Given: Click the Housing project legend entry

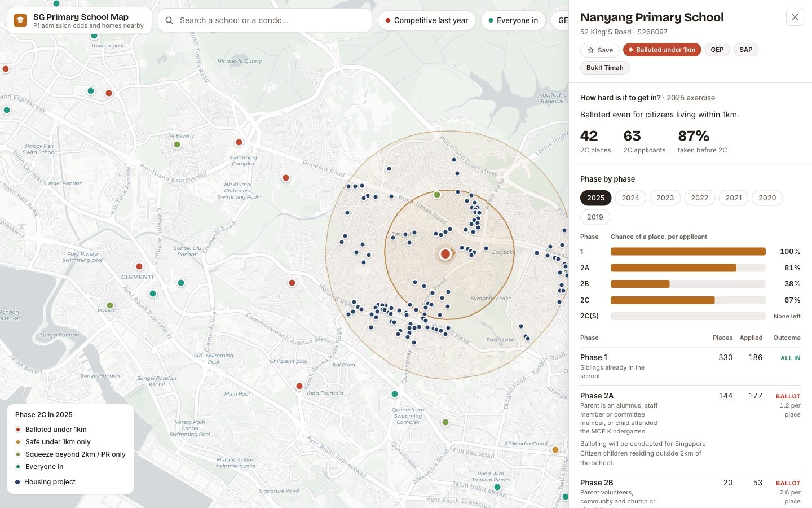Looking at the screenshot, I should pyautogui.click(x=45, y=482).
